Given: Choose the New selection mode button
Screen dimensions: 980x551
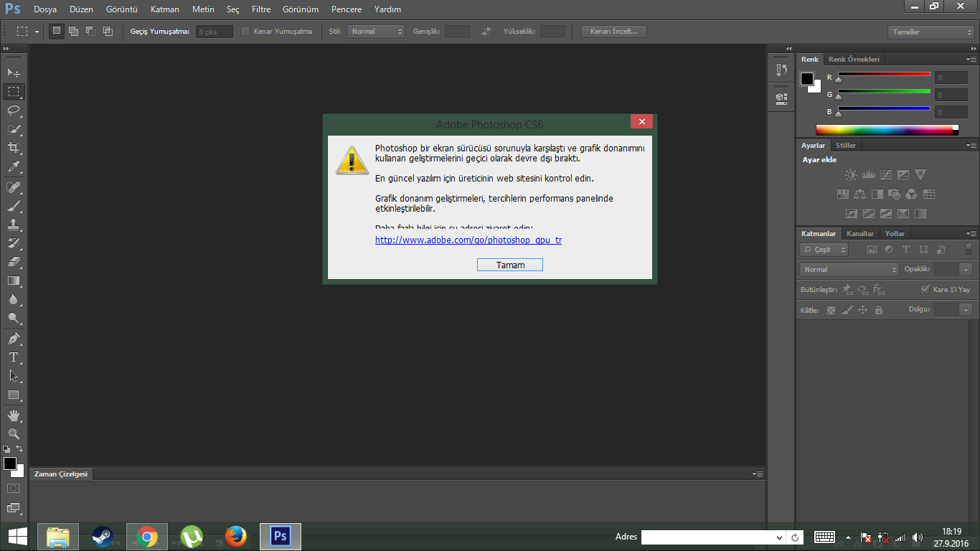Looking at the screenshot, I should 56,31.
